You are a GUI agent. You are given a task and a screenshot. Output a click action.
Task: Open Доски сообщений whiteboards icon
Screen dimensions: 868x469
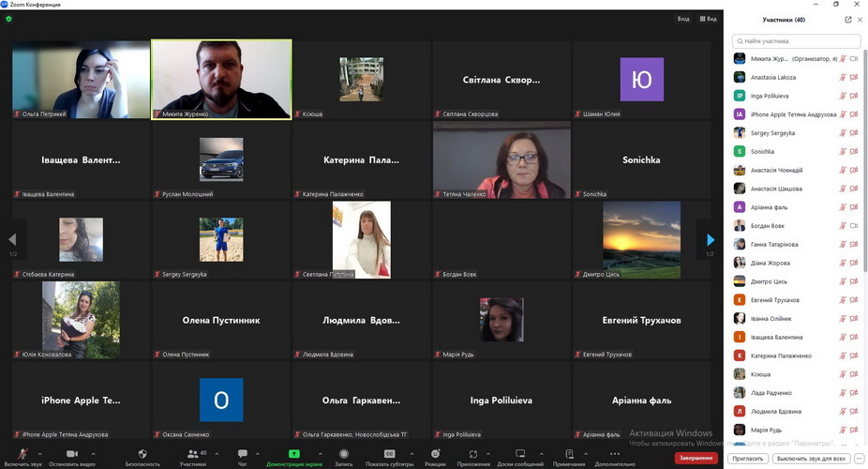[520, 454]
